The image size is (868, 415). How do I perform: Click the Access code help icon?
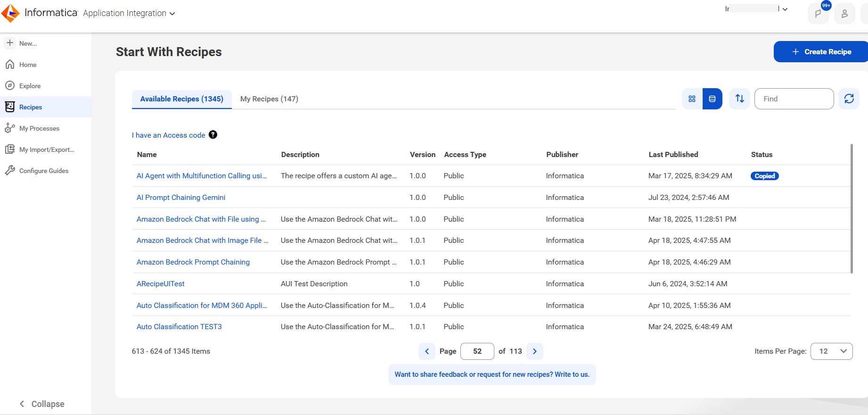tap(213, 135)
